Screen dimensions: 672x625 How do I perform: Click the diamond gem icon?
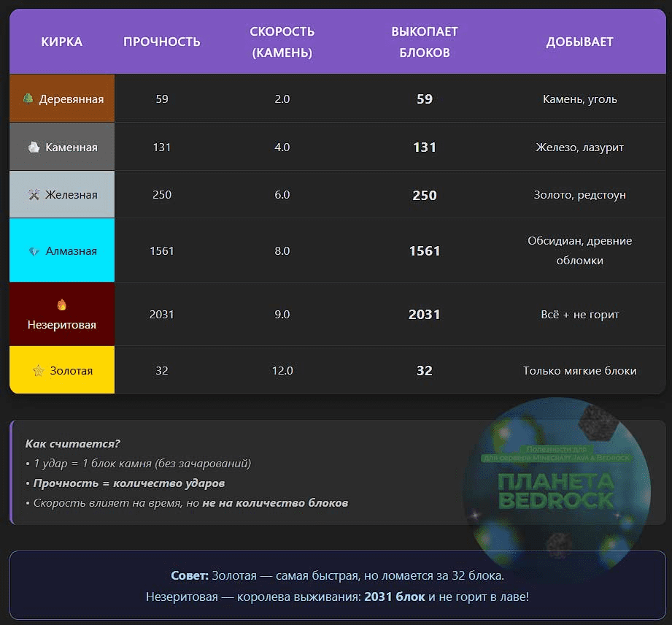(x=34, y=251)
